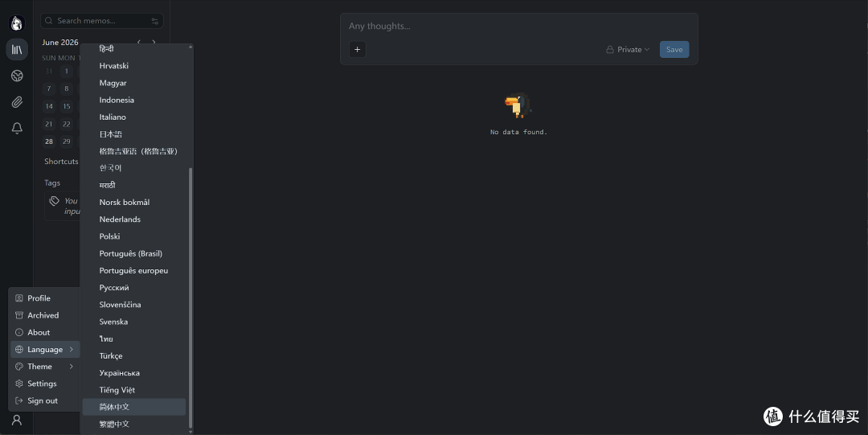Viewport: 868px width, 435px height.
Task: Click the Search memos field
Action: [102, 21]
